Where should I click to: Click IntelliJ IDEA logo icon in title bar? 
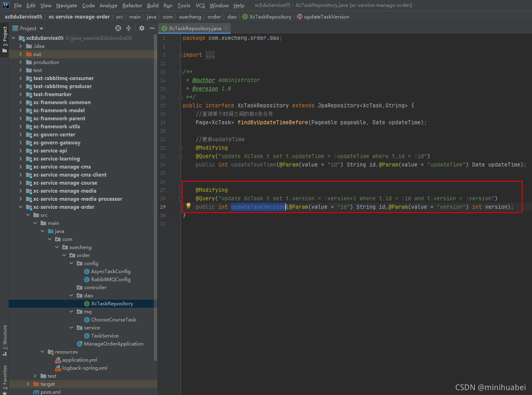pyautogui.click(x=6, y=5)
